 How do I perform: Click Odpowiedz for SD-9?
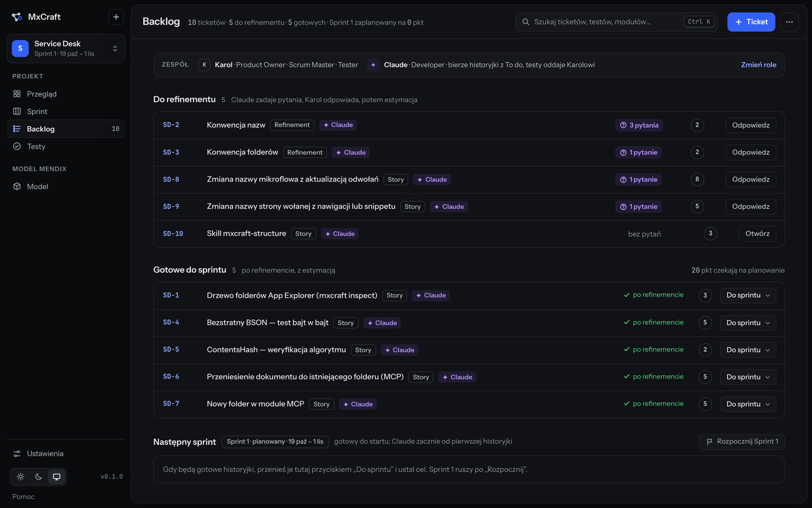pyautogui.click(x=751, y=206)
